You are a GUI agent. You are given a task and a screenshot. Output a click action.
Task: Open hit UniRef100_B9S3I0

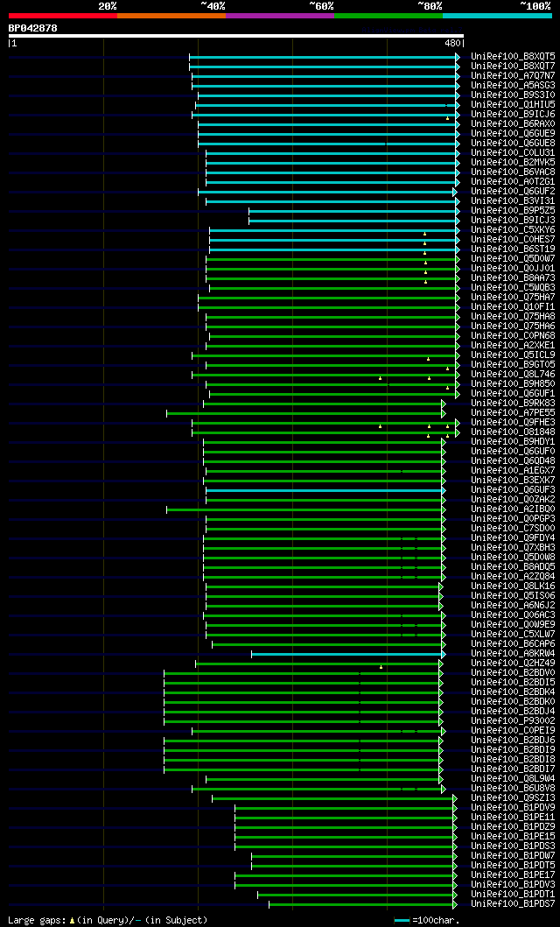[x=513, y=95]
